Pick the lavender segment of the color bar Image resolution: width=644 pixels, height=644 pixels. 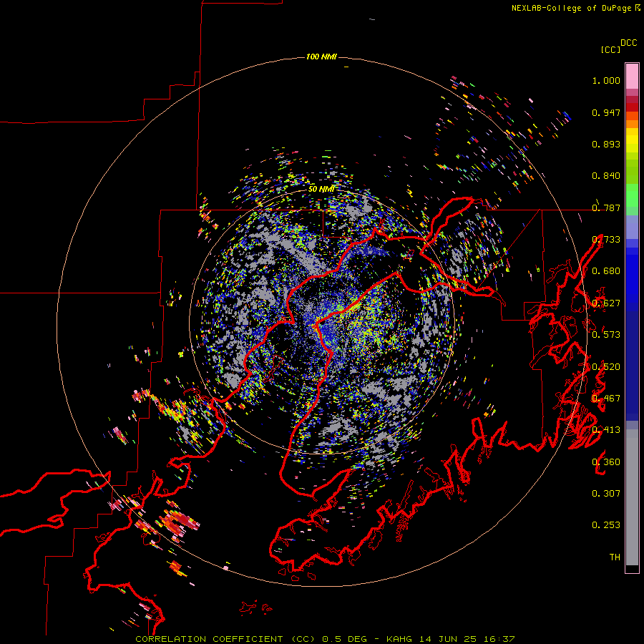point(632,227)
